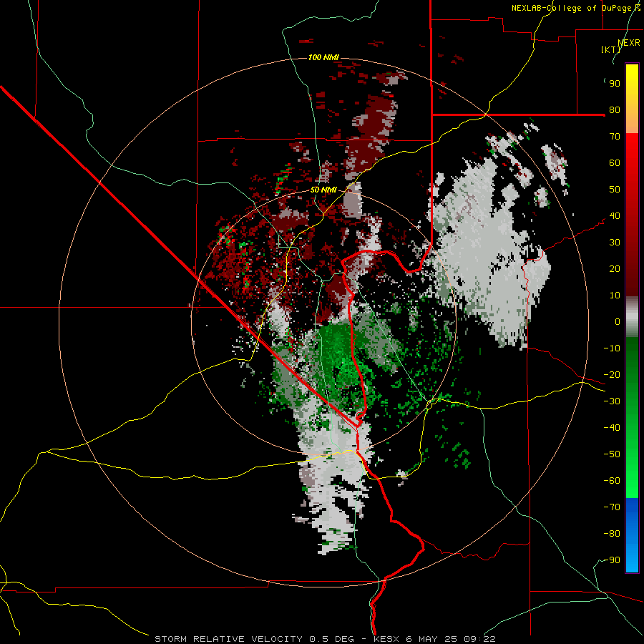Screen dimensions: 644x644
Task: Click the 30 value on velocity scale
Action: [615, 243]
